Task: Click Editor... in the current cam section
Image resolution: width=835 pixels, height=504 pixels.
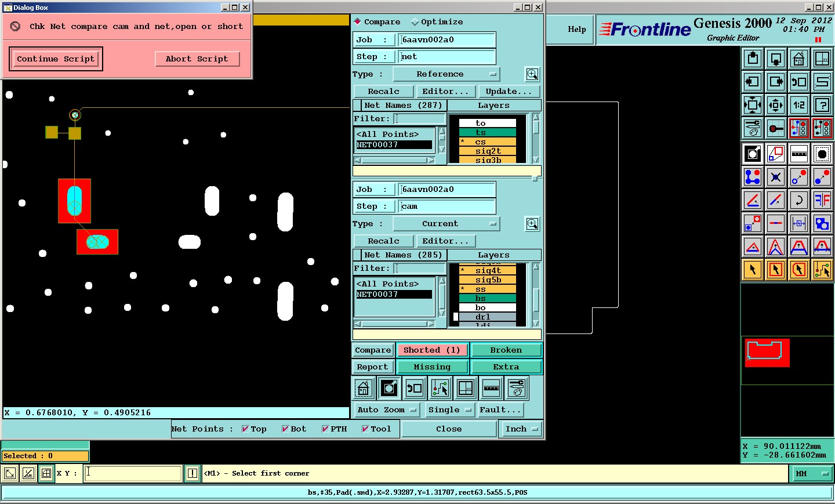Action: [445, 241]
